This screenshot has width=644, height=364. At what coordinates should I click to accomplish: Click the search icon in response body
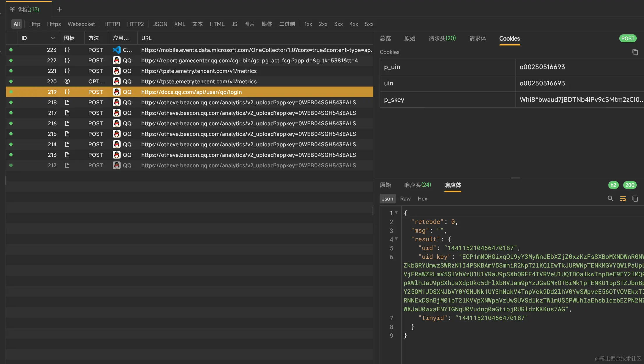click(610, 199)
